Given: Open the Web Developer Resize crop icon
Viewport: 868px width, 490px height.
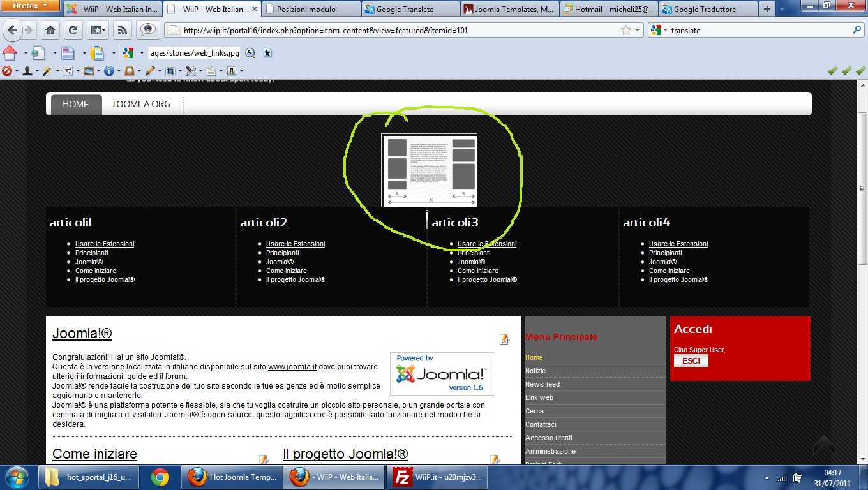Looking at the screenshot, I should [x=170, y=71].
